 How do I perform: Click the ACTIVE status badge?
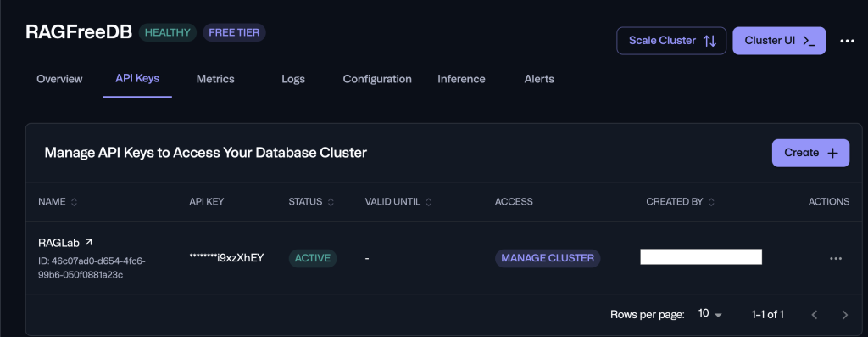pyautogui.click(x=313, y=258)
